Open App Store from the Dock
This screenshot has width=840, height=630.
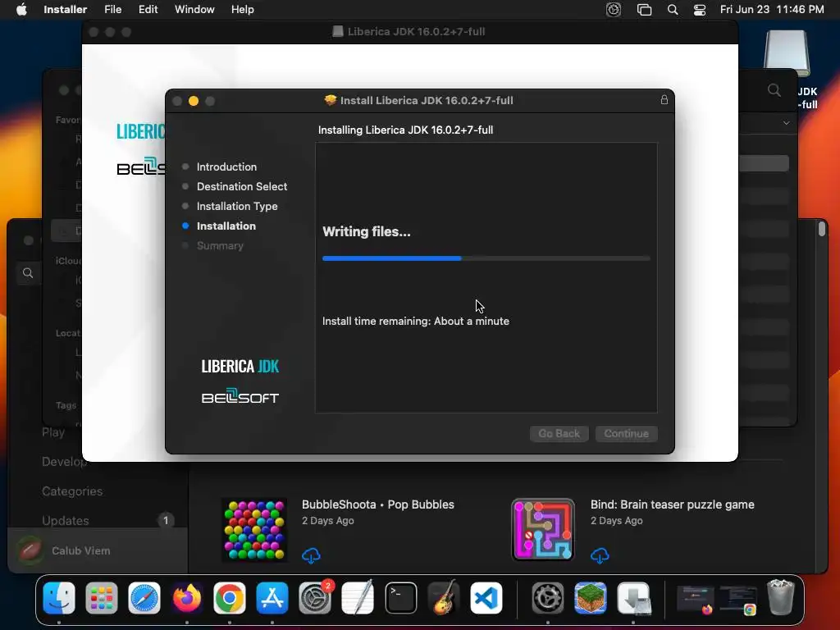(272, 597)
